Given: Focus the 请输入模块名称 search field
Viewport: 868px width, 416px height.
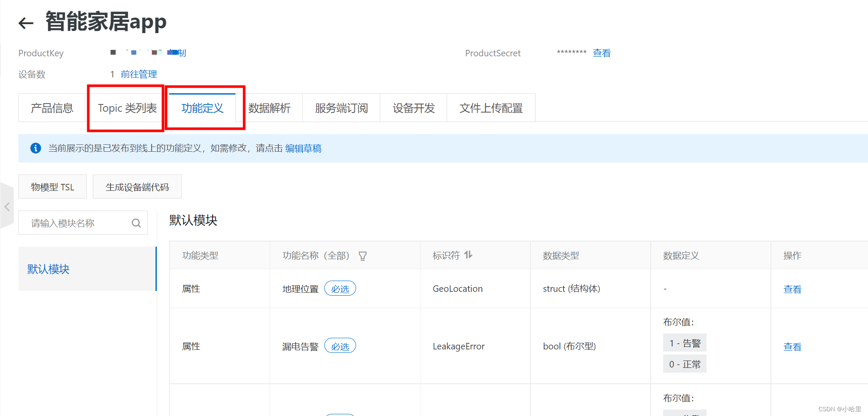Looking at the screenshot, I should tap(83, 223).
